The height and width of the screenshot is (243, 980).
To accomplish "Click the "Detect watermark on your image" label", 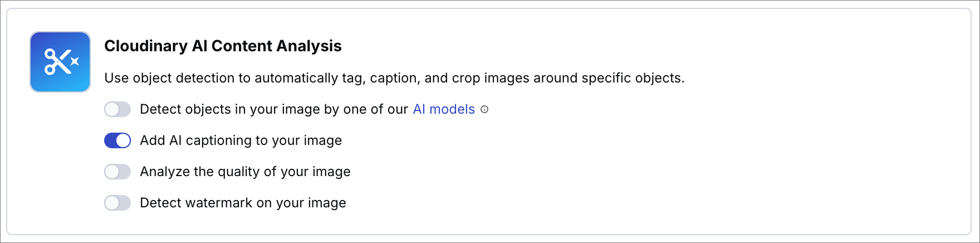I will pos(243,203).
